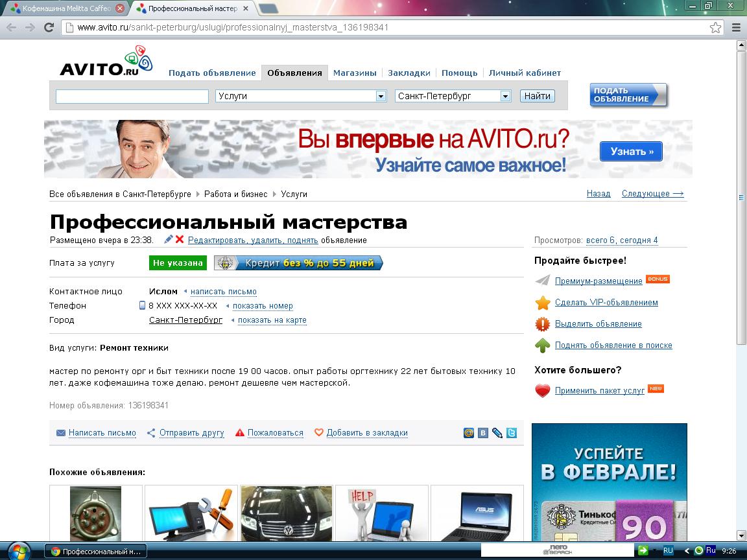The image size is (747, 560).
Task: Click the Премиум-размещение link
Action: pyautogui.click(x=599, y=281)
